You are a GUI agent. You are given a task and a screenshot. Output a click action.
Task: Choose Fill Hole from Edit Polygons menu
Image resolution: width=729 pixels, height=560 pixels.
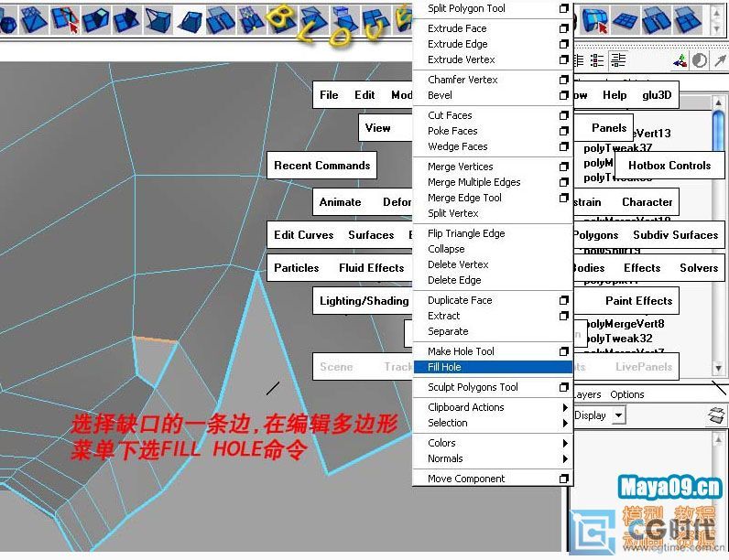coord(493,367)
